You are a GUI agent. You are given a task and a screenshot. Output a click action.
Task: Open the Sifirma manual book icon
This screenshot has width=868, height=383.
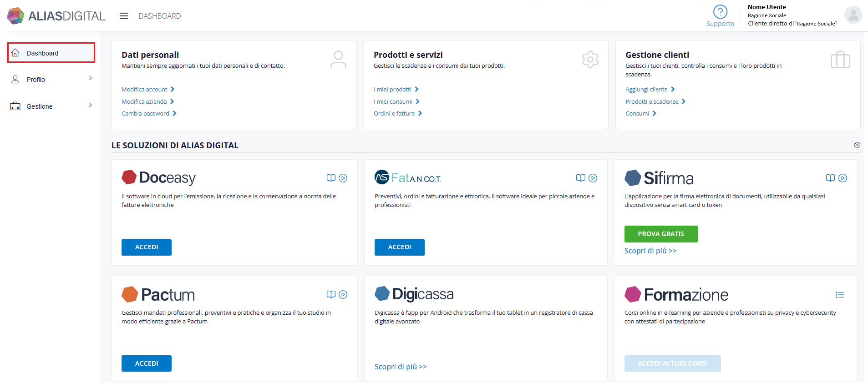830,178
